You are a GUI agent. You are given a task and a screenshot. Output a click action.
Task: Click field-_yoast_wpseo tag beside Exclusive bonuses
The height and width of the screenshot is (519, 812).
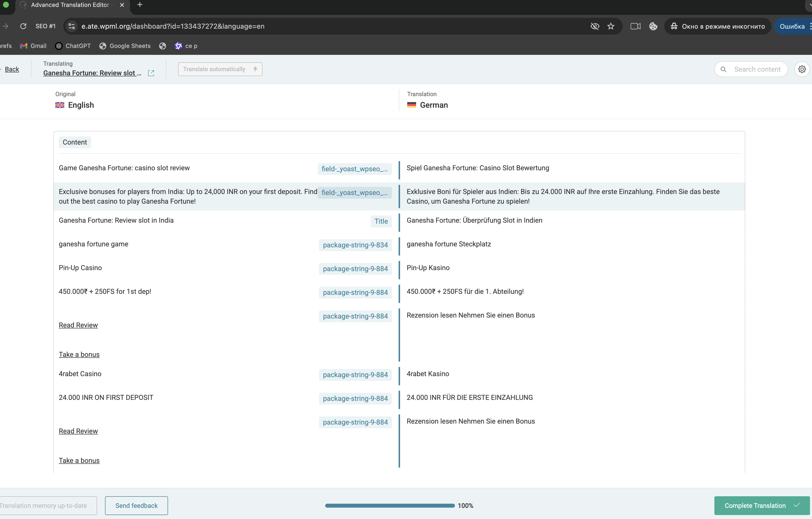click(x=354, y=193)
